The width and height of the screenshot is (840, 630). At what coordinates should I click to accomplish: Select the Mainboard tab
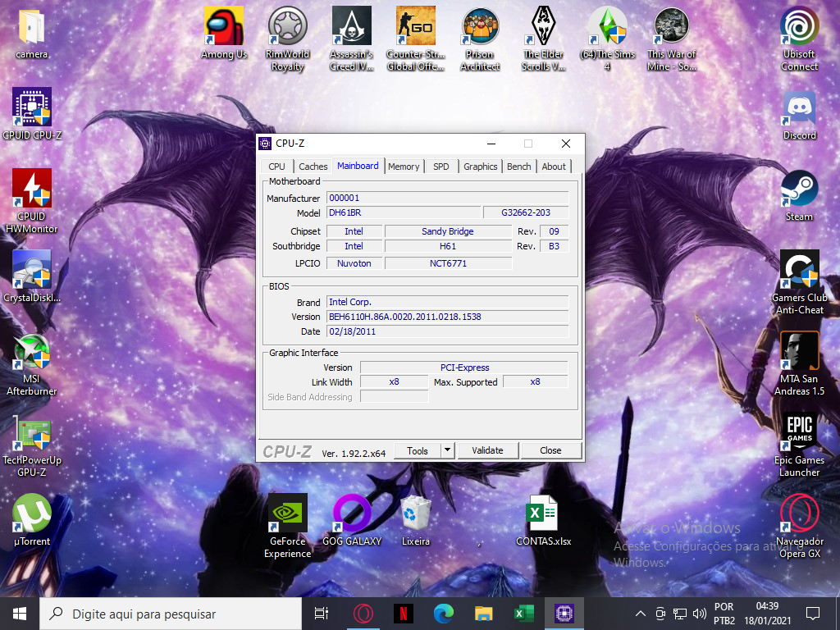358,166
